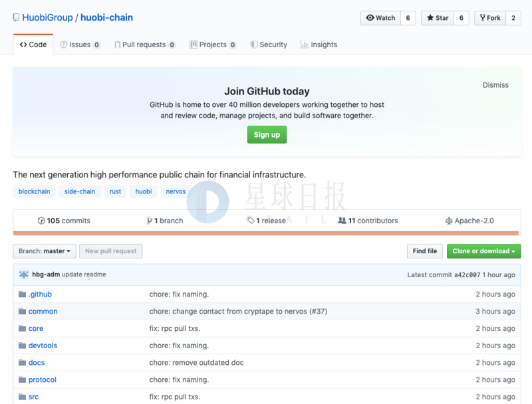Open the protocol folder
Screen dimensions: 532x404
point(43,379)
